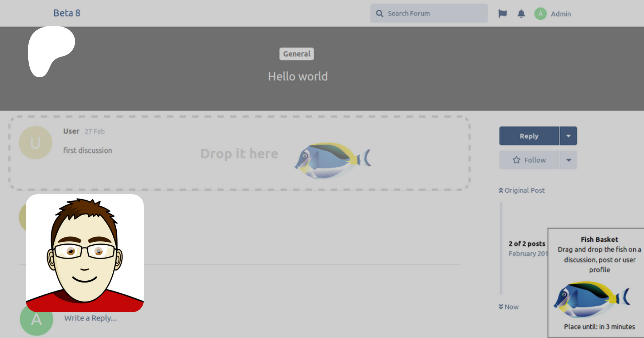Screen dimensions: 644x338
Task: Click the search magnifier icon
Action: point(380,14)
